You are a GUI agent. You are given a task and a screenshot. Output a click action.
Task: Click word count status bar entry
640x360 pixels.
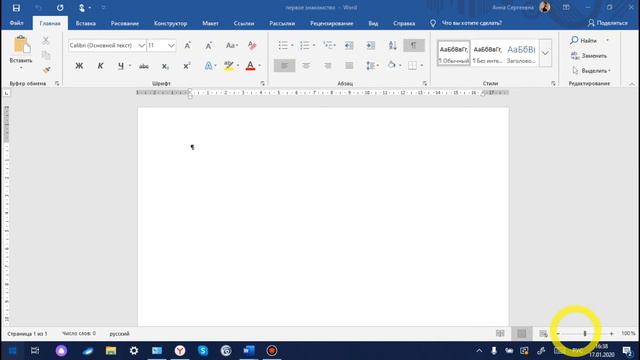[x=79, y=333]
